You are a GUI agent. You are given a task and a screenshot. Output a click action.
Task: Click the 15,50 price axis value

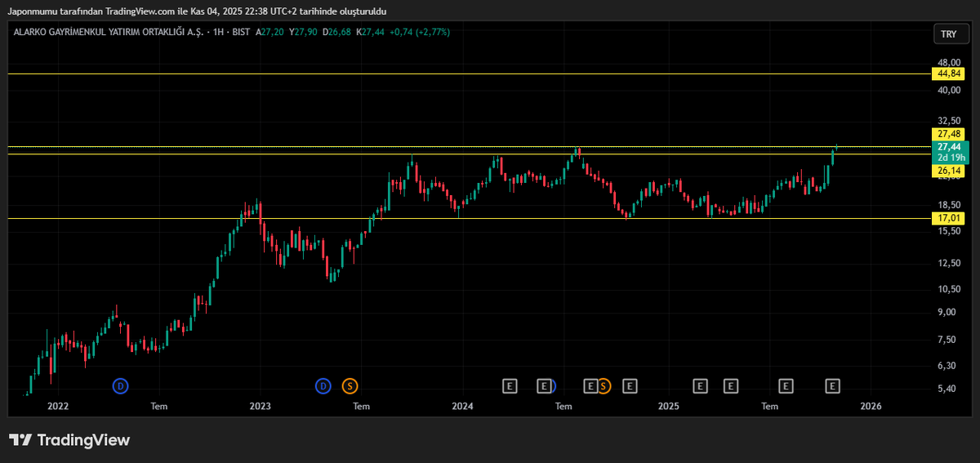(x=948, y=231)
